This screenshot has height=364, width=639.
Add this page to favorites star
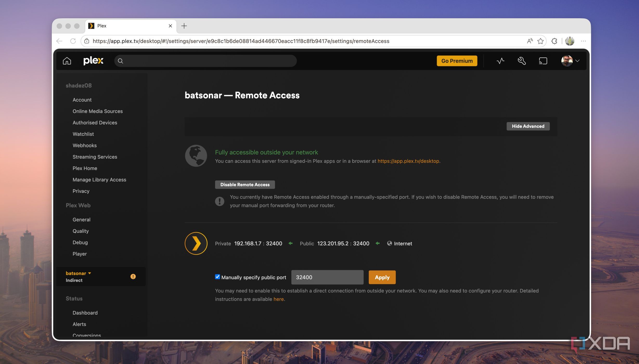pyautogui.click(x=540, y=41)
